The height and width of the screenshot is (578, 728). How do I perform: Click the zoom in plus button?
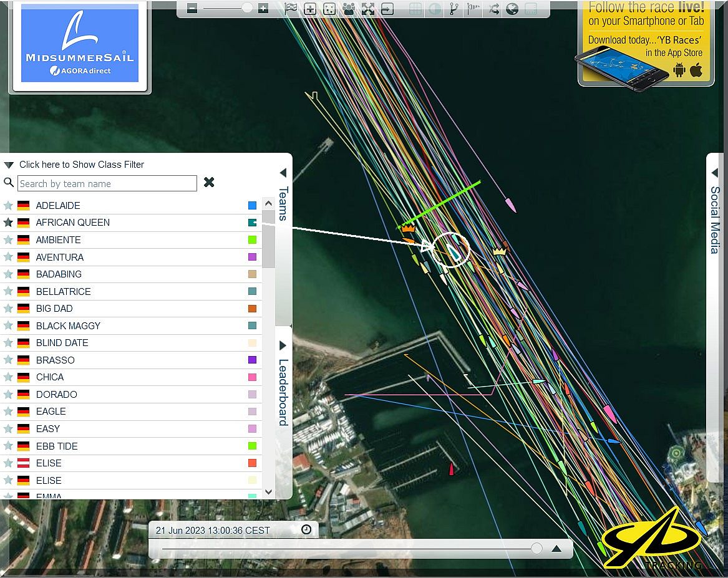tap(263, 9)
